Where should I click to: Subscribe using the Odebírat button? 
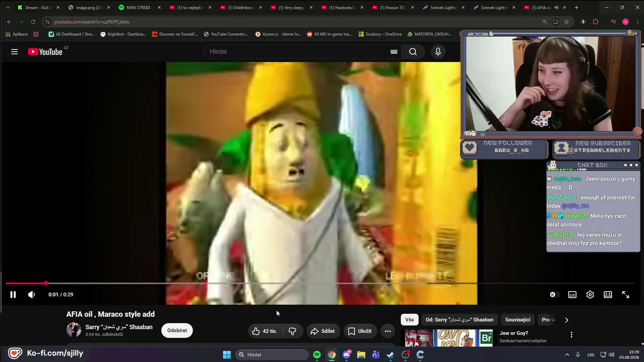coord(177,330)
